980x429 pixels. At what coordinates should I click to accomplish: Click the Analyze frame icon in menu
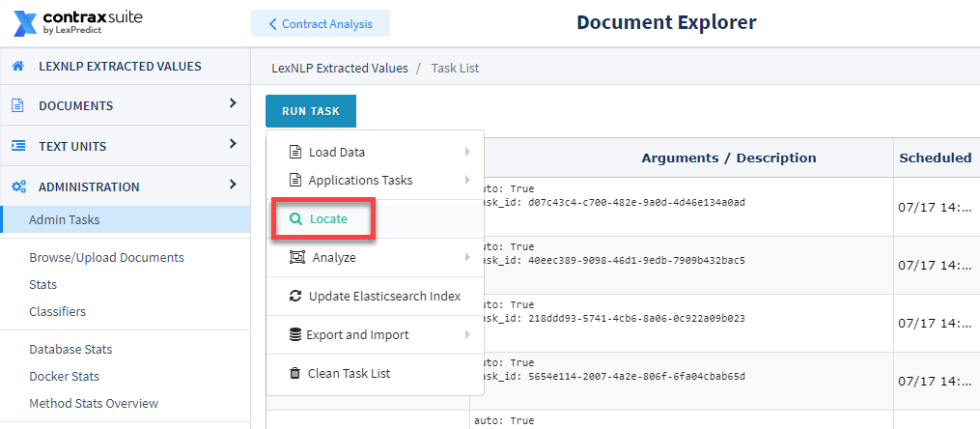click(x=296, y=257)
